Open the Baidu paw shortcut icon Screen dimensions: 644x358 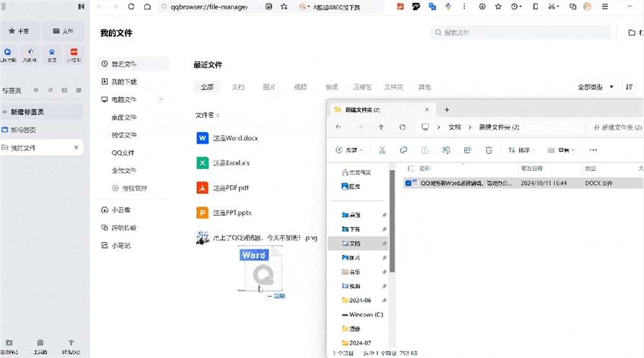click(x=52, y=55)
